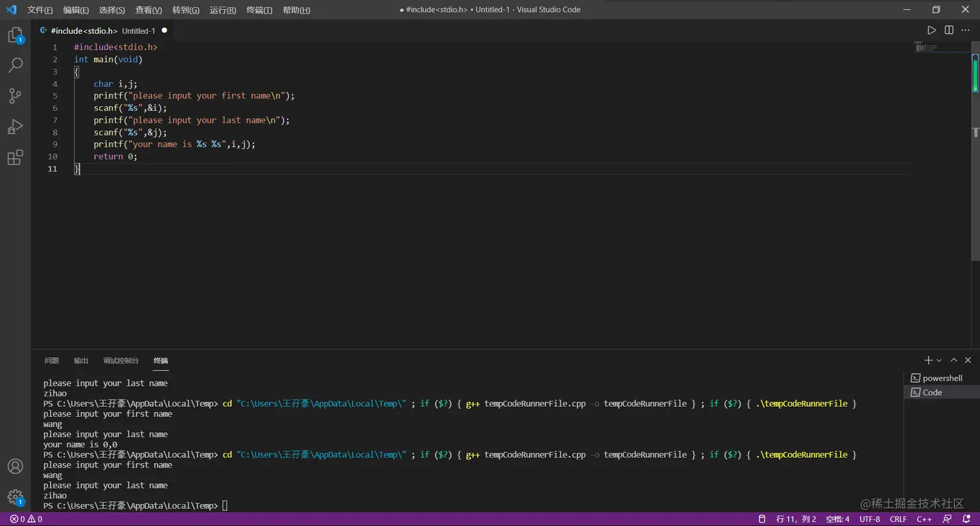Run code with the play triangle icon
The image size is (980, 526).
(931, 30)
